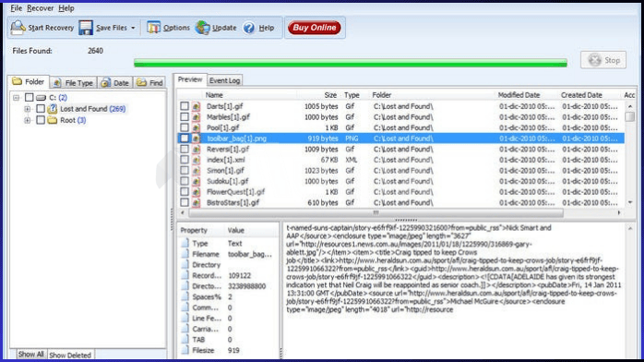Click scroll up arrow of text preview
Image resolution: width=644 pixels, height=362 pixels.
[630, 228]
